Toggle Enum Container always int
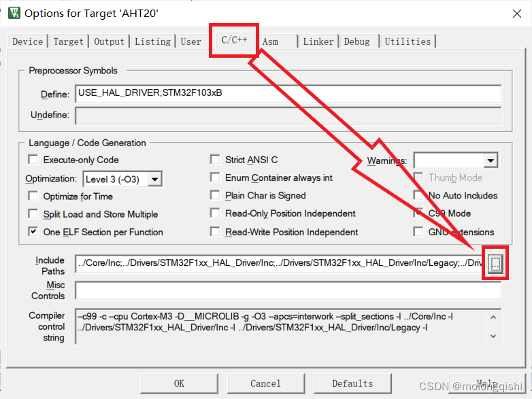Viewport: 532px width, 399px height. (x=215, y=177)
